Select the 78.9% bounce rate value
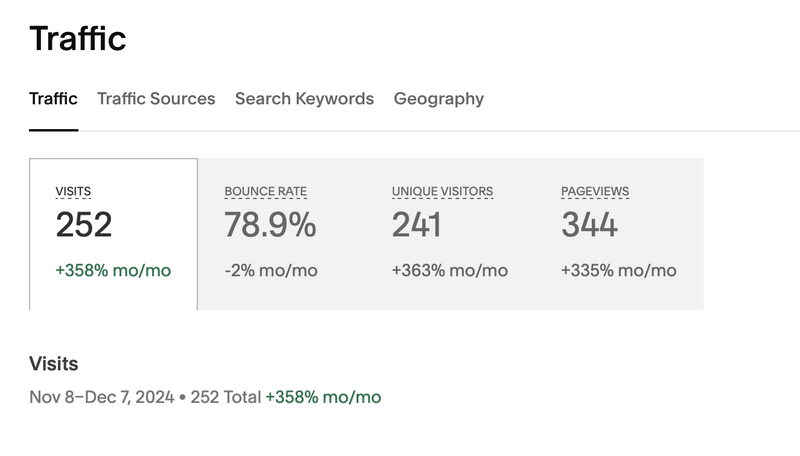The width and height of the screenshot is (800, 456). 270,225
